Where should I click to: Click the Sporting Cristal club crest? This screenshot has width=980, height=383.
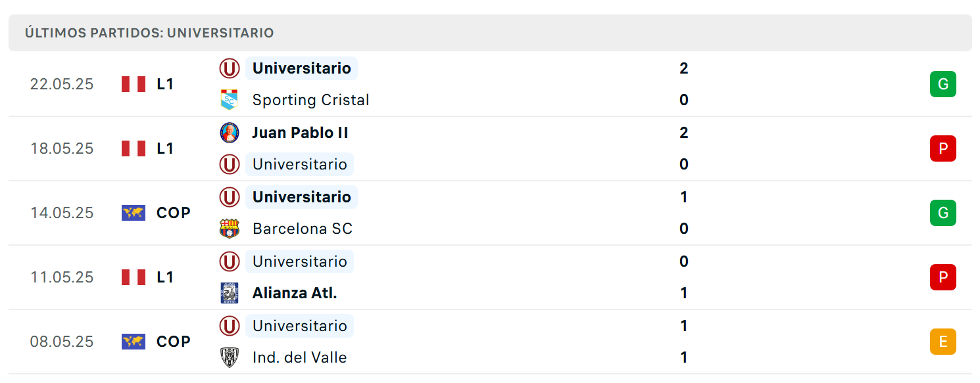click(229, 100)
